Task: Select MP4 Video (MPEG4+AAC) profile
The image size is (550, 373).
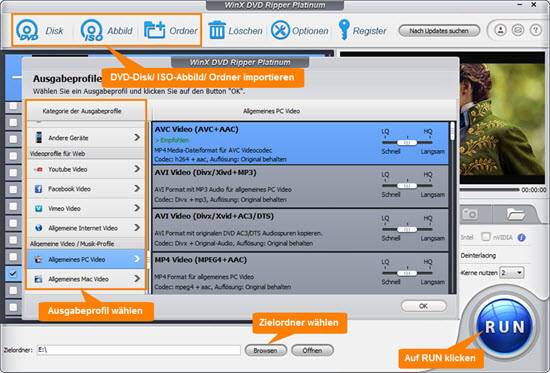Action: [300, 274]
